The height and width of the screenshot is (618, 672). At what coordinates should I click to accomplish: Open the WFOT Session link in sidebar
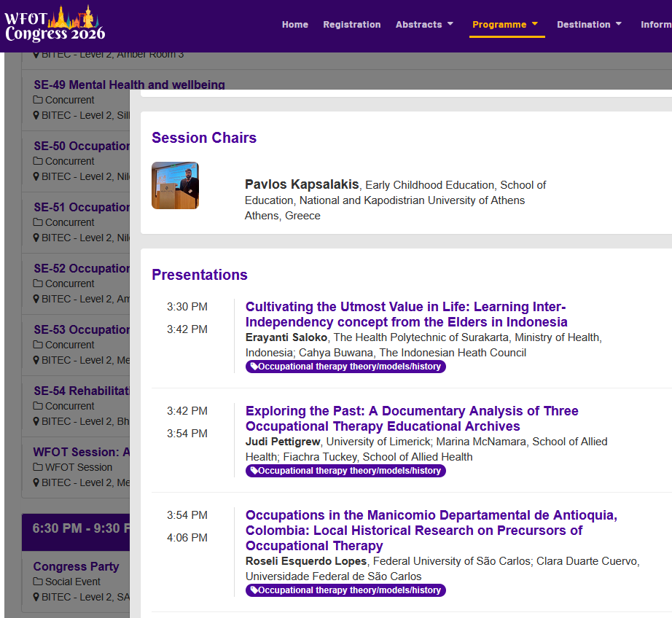(82, 452)
